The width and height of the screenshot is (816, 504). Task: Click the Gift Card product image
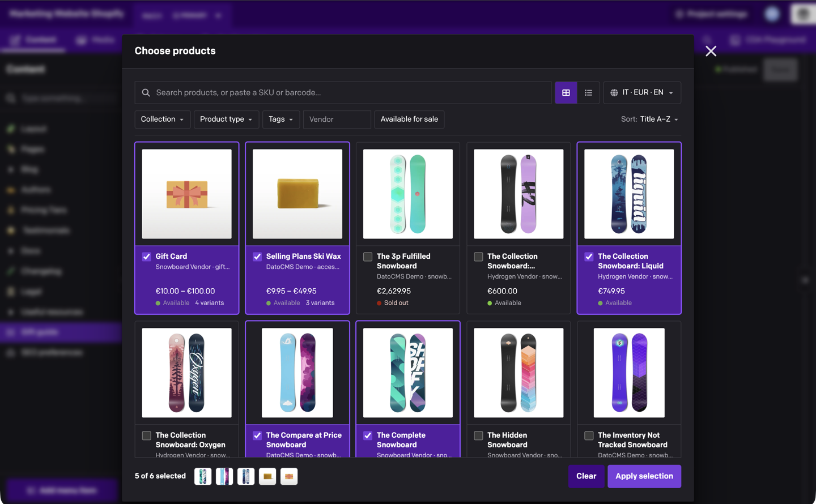pyautogui.click(x=187, y=194)
